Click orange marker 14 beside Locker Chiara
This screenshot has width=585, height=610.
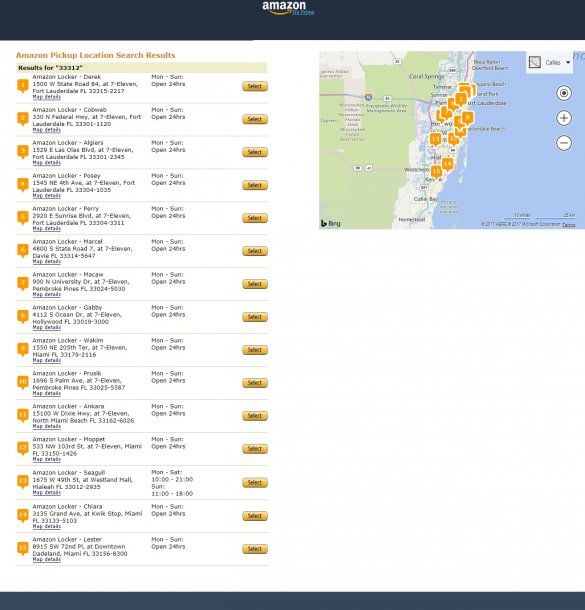[x=23, y=516]
